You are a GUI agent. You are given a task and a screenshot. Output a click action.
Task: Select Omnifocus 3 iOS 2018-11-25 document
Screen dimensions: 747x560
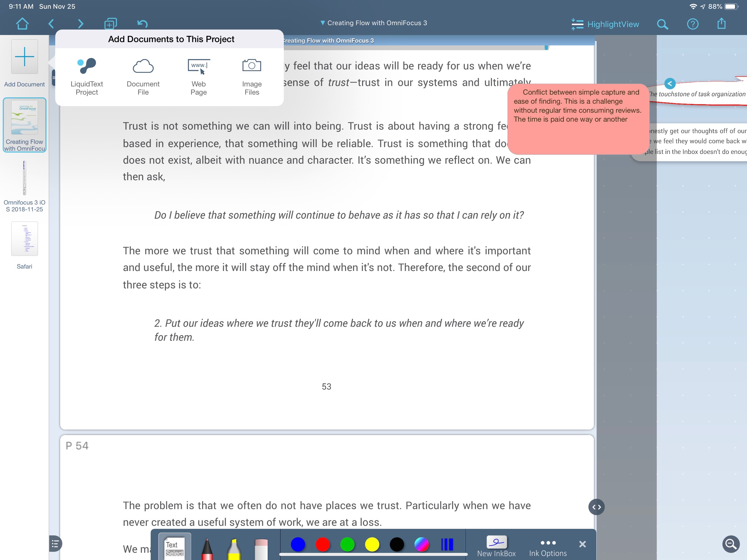(x=24, y=186)
